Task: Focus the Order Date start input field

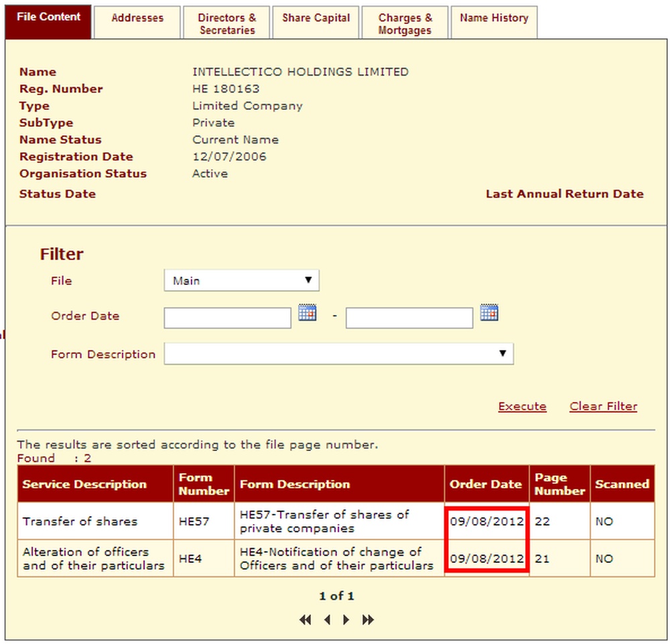Action: coord(227,318)
